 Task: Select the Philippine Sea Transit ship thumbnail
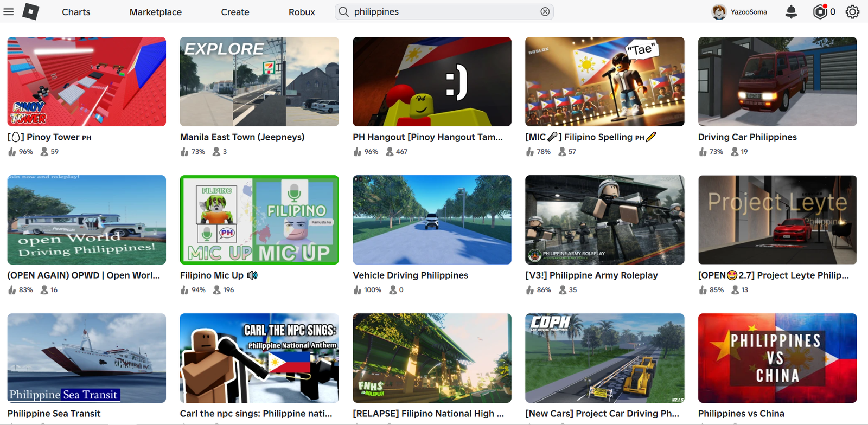tap(87, 358)
